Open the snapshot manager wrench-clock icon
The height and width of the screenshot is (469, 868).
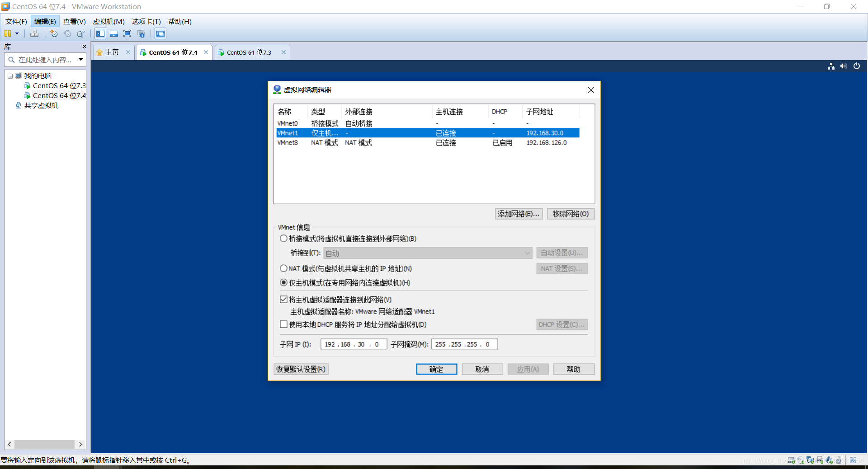click(x=81, y=33)
